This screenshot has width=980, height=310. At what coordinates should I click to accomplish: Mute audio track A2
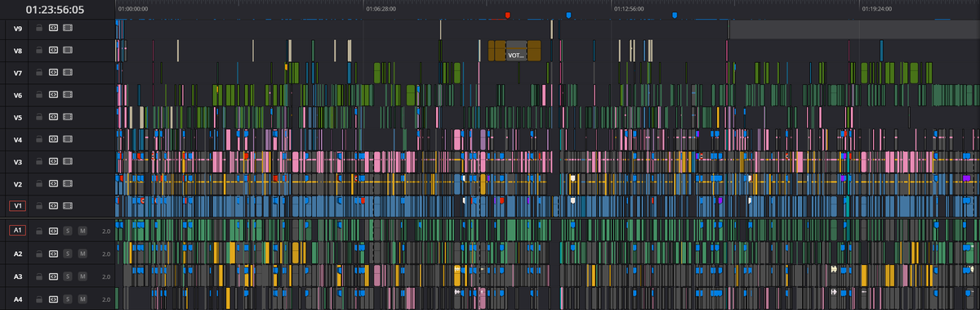82,254
